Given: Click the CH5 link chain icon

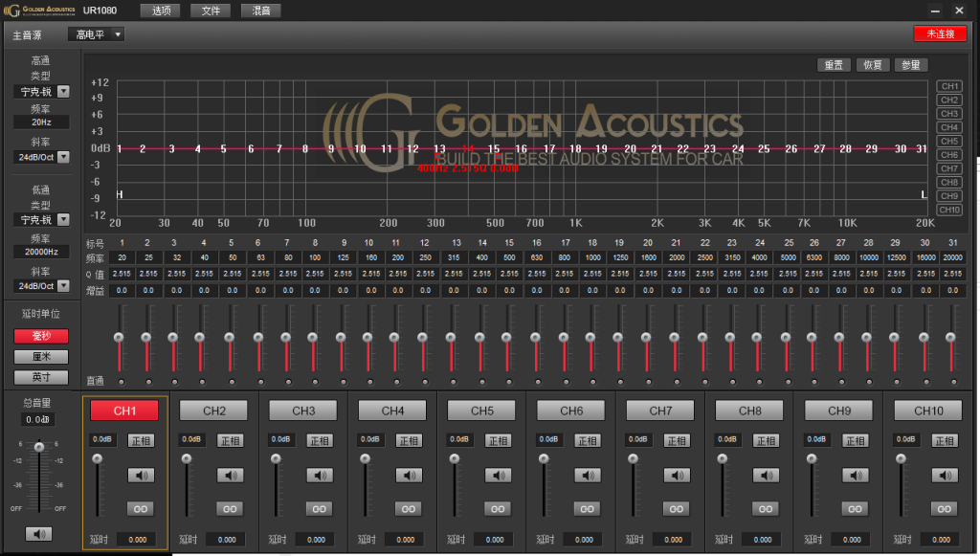Looking at the screenshot, I should tap(498, 509).
